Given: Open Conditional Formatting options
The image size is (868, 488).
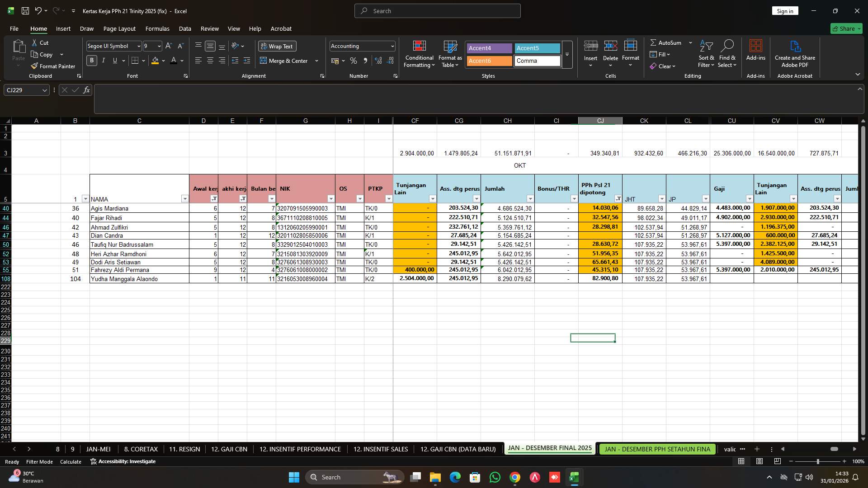Looking at the screenshot, I should coord(419,54).
